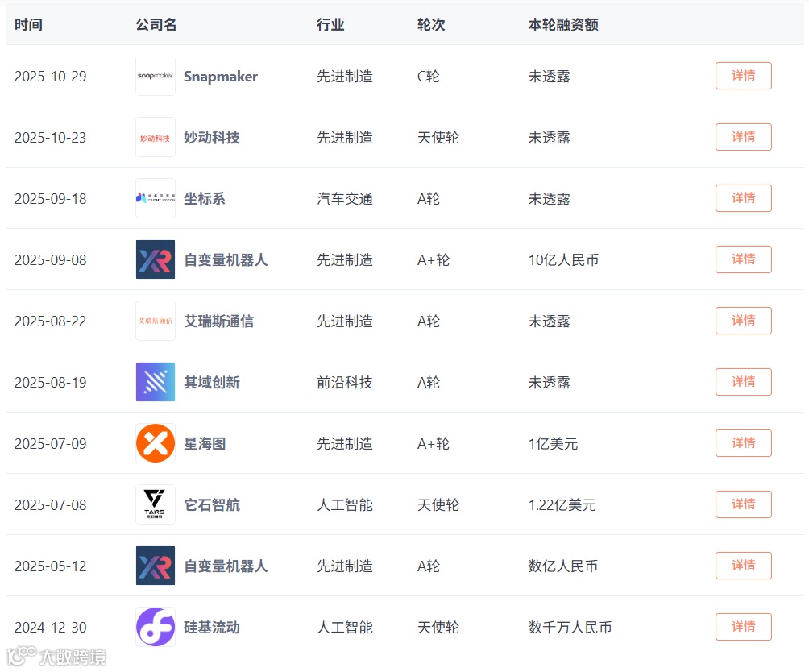Open the 坐标系 company name link

coord(205,198)
